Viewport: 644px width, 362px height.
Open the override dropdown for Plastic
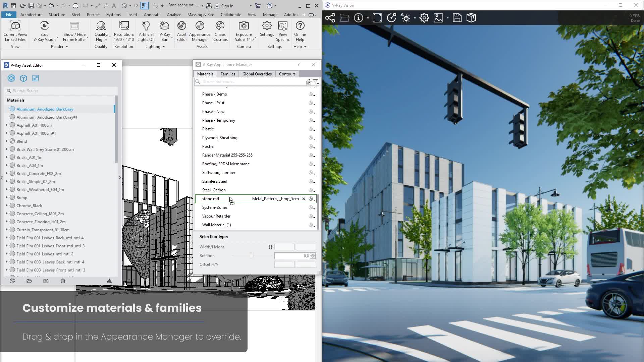[x=312, y=129]
